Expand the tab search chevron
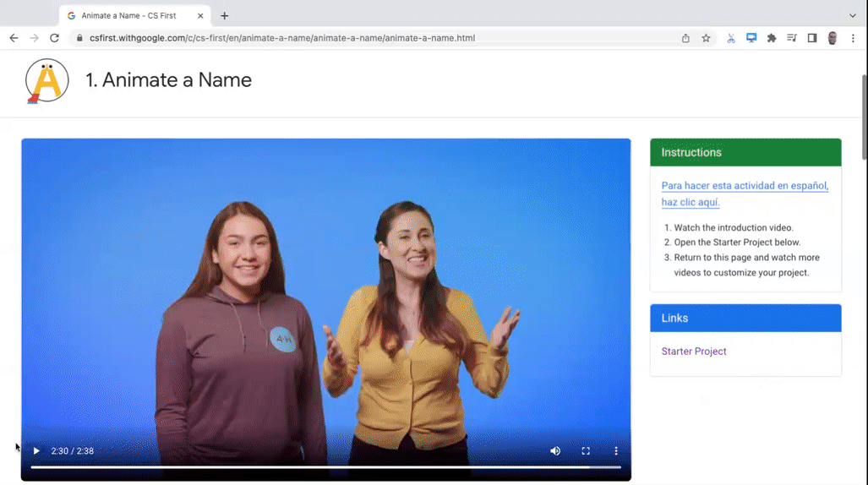This screenshot has height=485, width=868. pyautogui.click(x=853, y=16)
